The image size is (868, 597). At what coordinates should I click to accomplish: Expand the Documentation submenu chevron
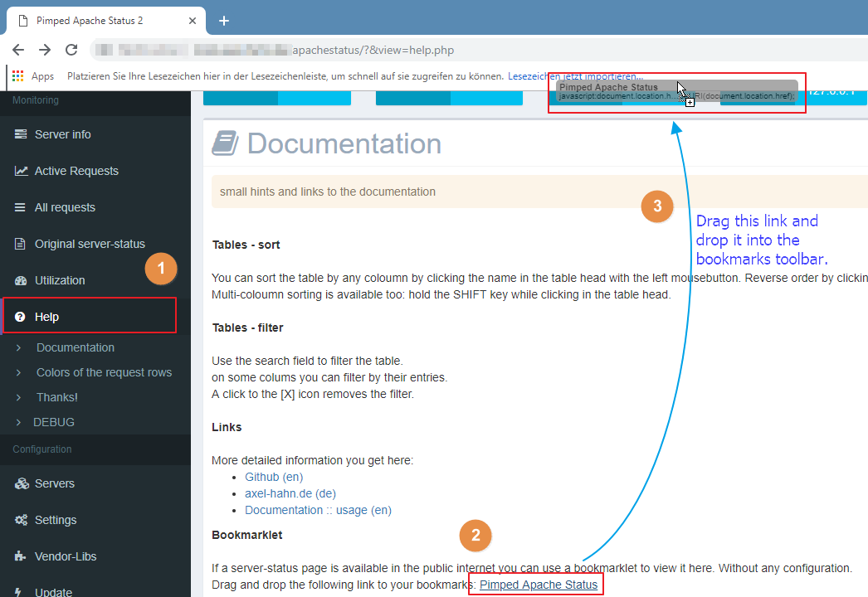click(x=19, y=347)
